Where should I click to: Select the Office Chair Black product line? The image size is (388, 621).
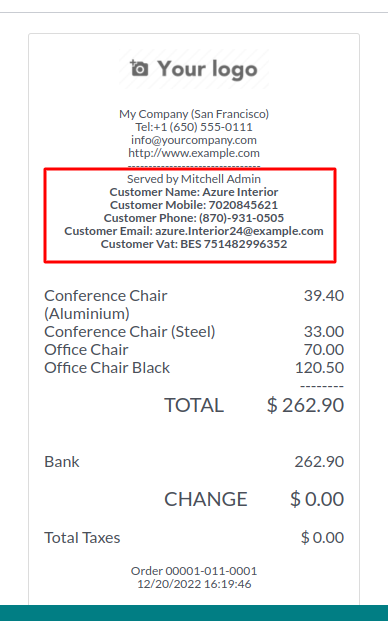[194, 368]
